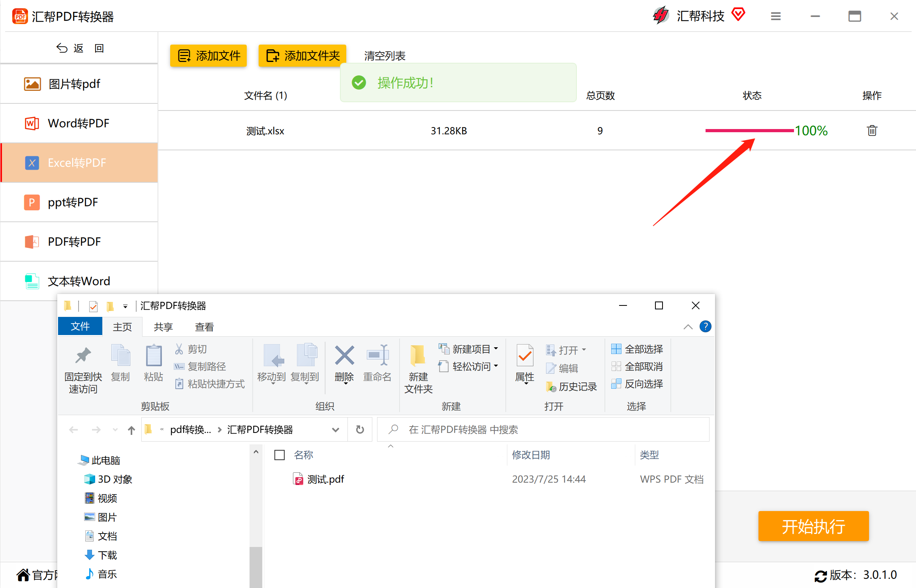Select PDF转PDF in the sidebar
The width and height of the screenshot is (916, 588).
coord(79,242)
